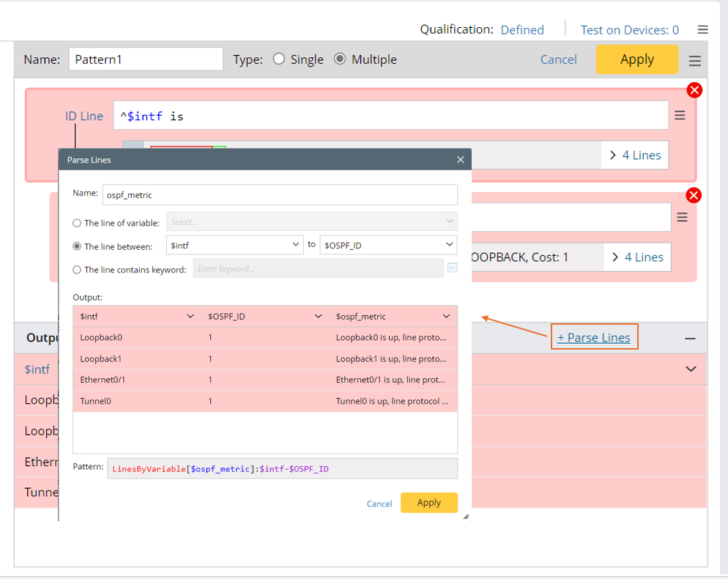The height and width of the screenshot is (579, 728).
Task: Close the Parse Lines dialog
Action: [x=461, y=159]
